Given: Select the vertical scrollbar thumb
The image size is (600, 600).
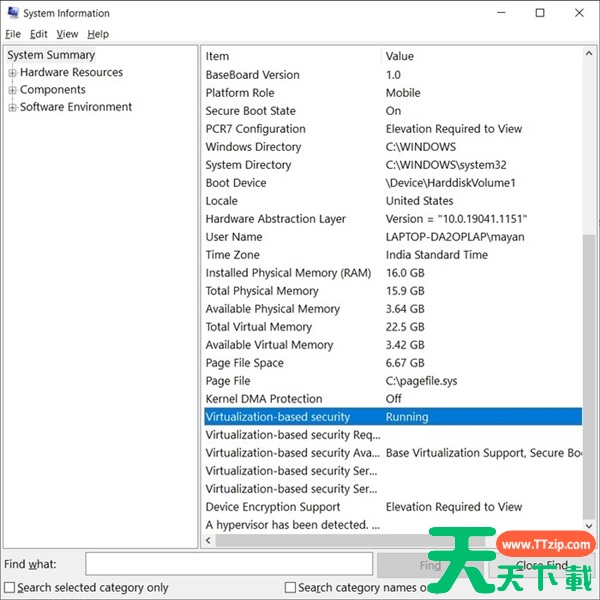Looking at the screenshot, I should tap(589, 377).
